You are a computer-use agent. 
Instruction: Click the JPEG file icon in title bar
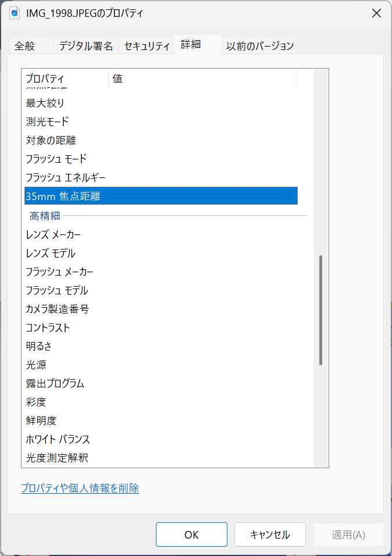15,13
